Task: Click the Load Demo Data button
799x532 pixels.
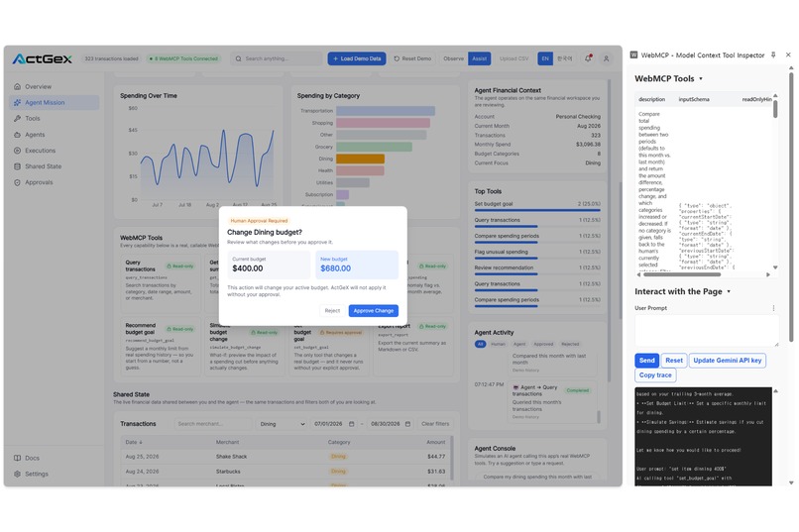Action: click(x=357, y=58)
